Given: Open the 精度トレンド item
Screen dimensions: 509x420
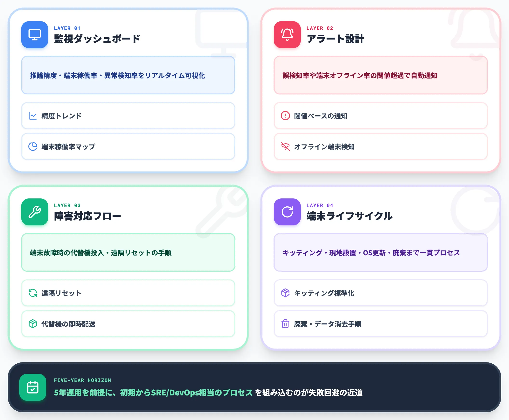Looking at the screenshot, I should (x=128, y=116).
